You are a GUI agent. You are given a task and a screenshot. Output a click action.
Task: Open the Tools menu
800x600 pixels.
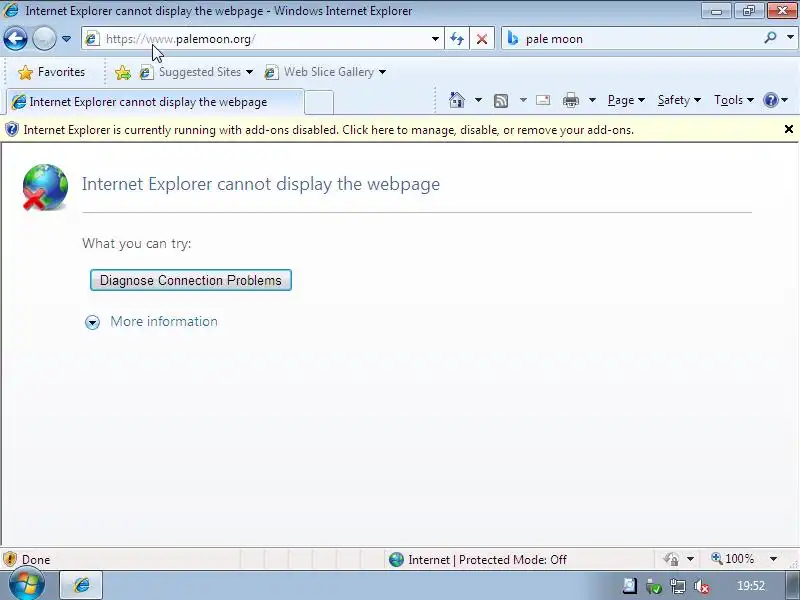tap(734, 100)
